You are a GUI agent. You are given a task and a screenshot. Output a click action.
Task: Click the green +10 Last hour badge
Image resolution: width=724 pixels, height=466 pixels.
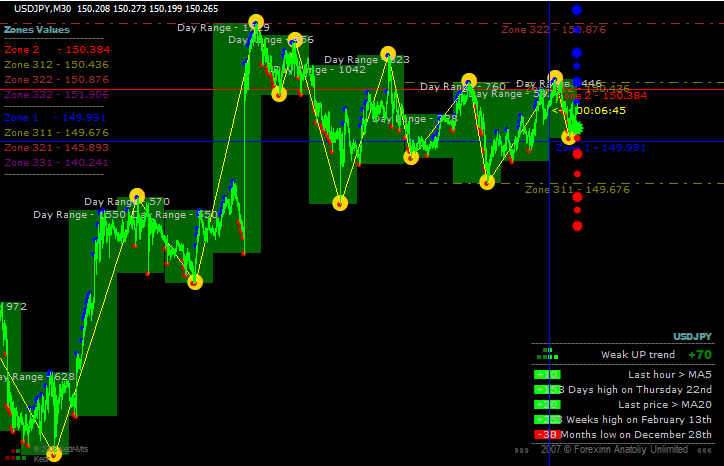tap(547, 374)
